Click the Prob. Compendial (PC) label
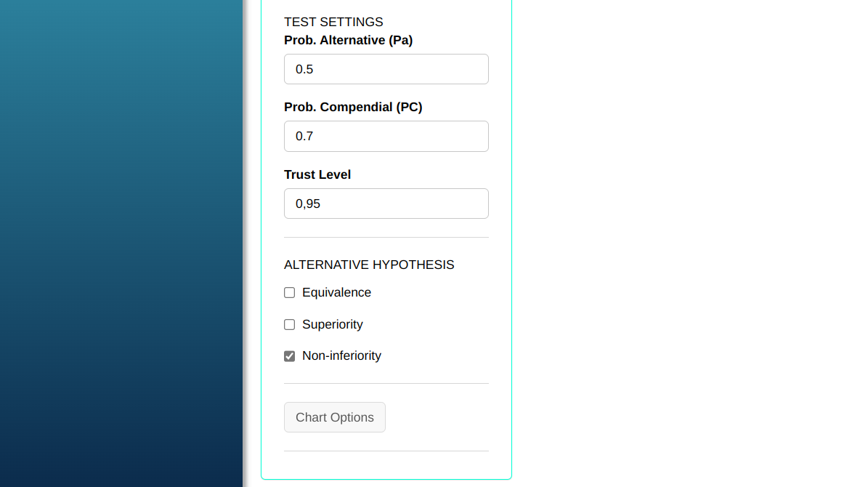Screen dimensions: 868x487 pyautogui.click(x=353, y=107)
